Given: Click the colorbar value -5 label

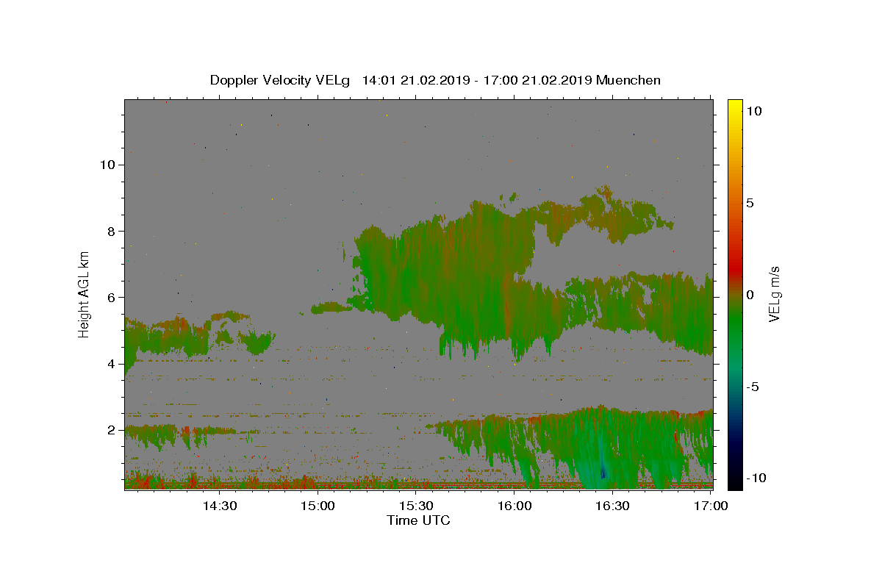Looking at the screenshot, I should [753, 387].
